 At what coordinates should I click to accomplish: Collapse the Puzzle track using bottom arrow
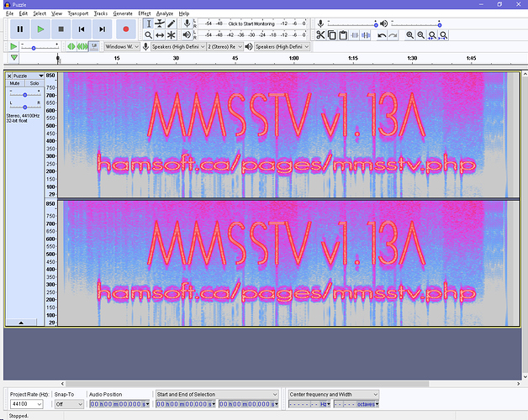21,323
